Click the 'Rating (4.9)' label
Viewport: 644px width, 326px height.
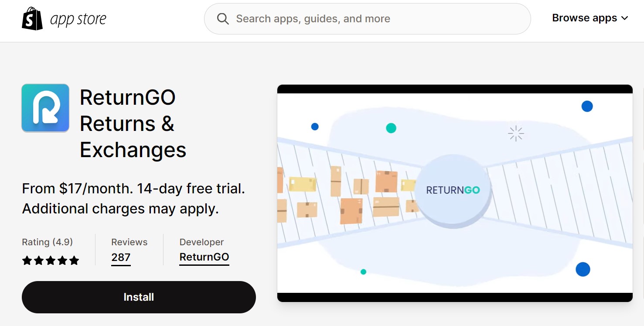(48, 242)
